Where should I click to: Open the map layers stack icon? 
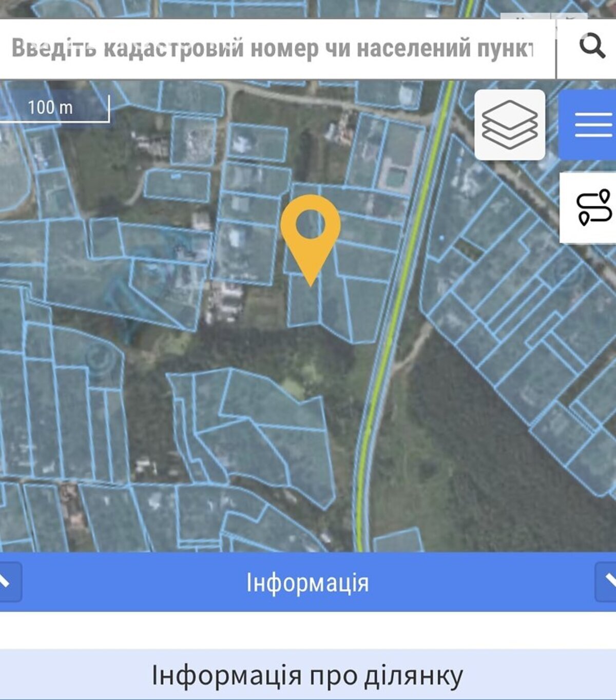tap(510, 125)
